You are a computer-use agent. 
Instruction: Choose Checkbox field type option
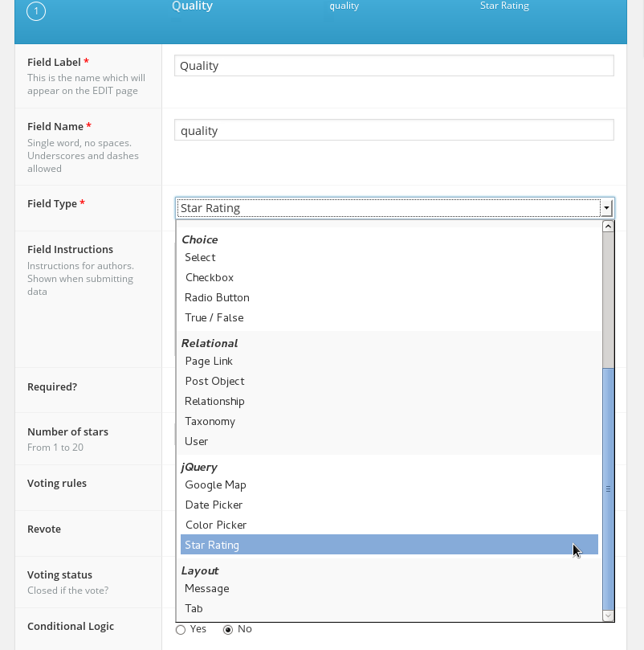tap(210, 278)
